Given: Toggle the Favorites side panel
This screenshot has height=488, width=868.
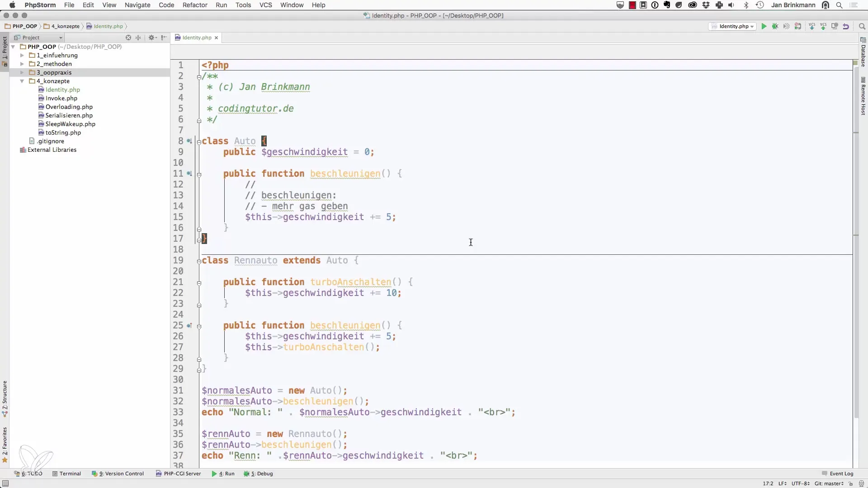Looking at the screenshot, I should tap(5, 445).
